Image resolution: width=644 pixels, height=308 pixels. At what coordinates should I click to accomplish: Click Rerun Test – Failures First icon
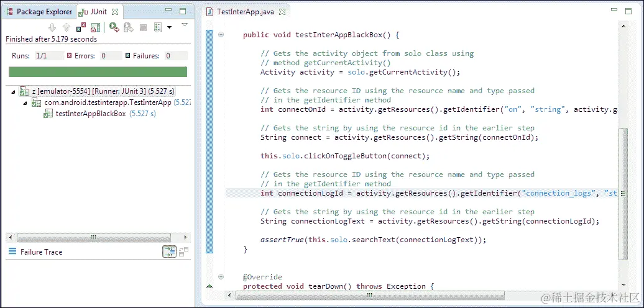pyautogui.click(x=129, y=27)
